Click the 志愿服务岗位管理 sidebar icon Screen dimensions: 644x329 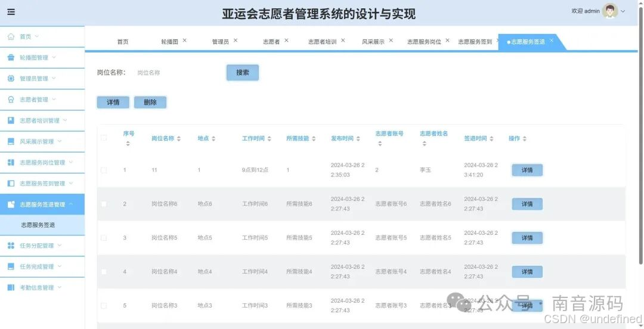(x=11, y=162)
